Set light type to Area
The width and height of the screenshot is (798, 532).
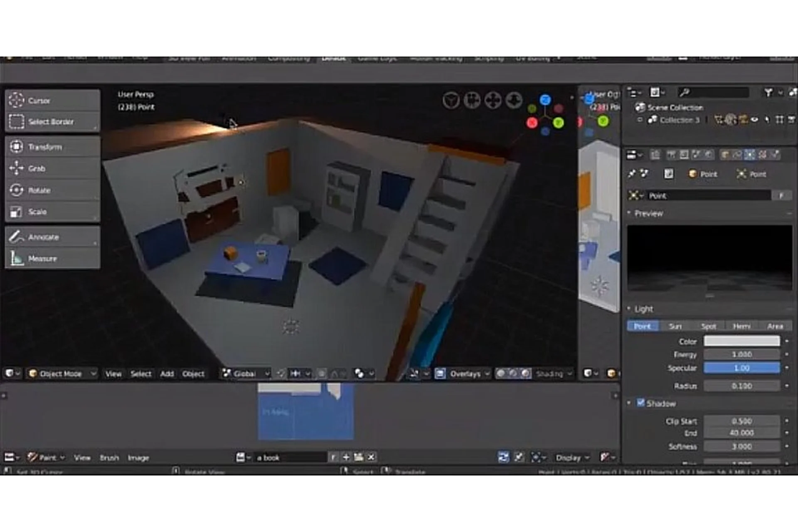click(x=775, y=326)
